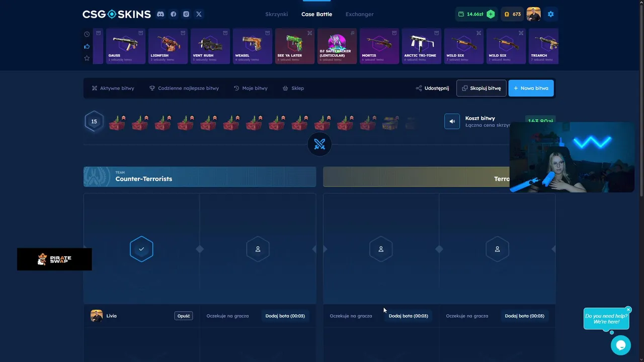Start a Nowa bitwa

click(531, 88)
